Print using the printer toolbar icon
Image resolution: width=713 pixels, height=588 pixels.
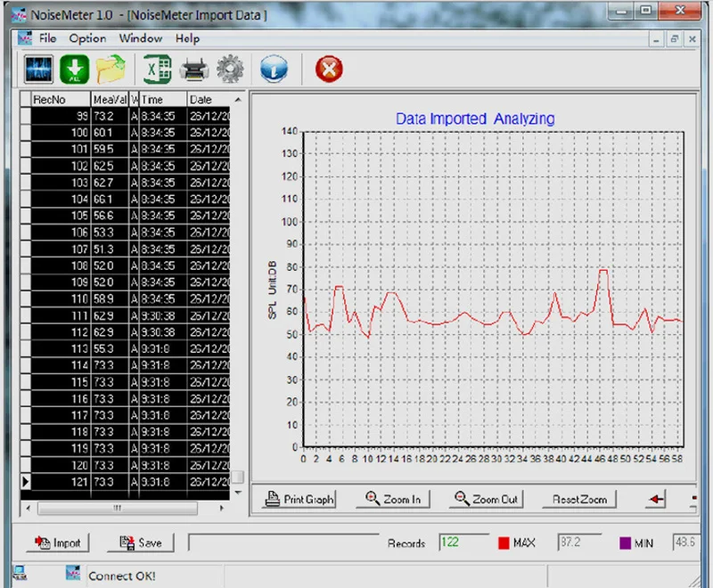coord(194,69)
